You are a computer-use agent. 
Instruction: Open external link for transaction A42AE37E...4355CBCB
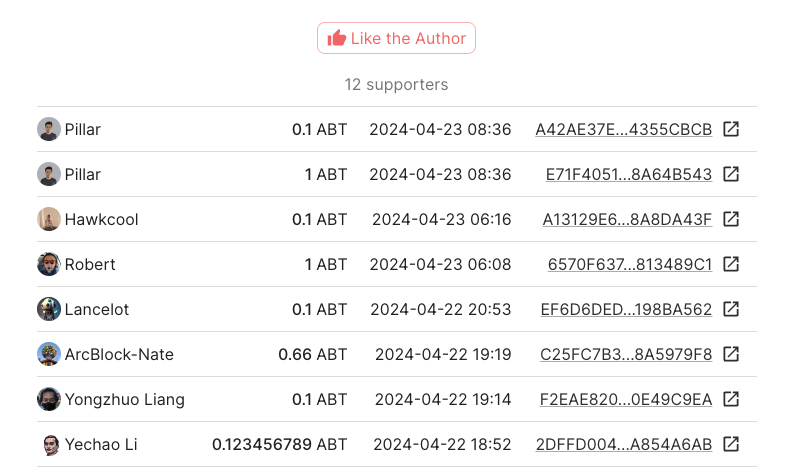(731, 129)
